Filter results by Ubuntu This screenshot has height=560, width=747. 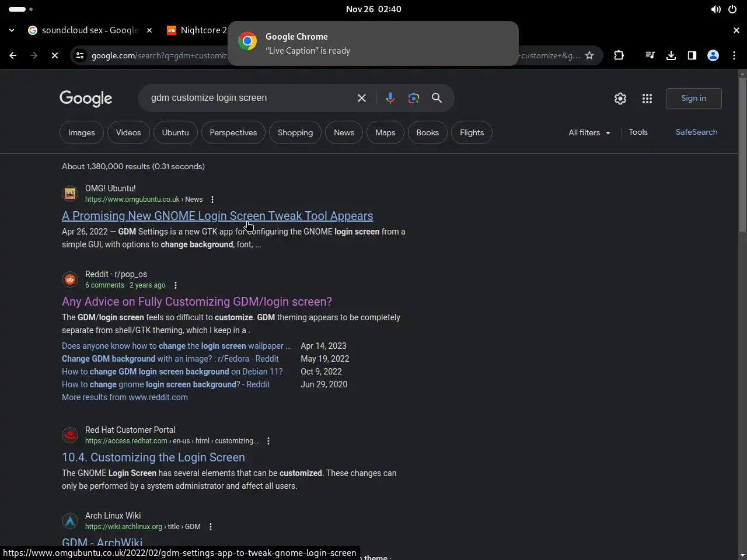click(x=175, y=132)
